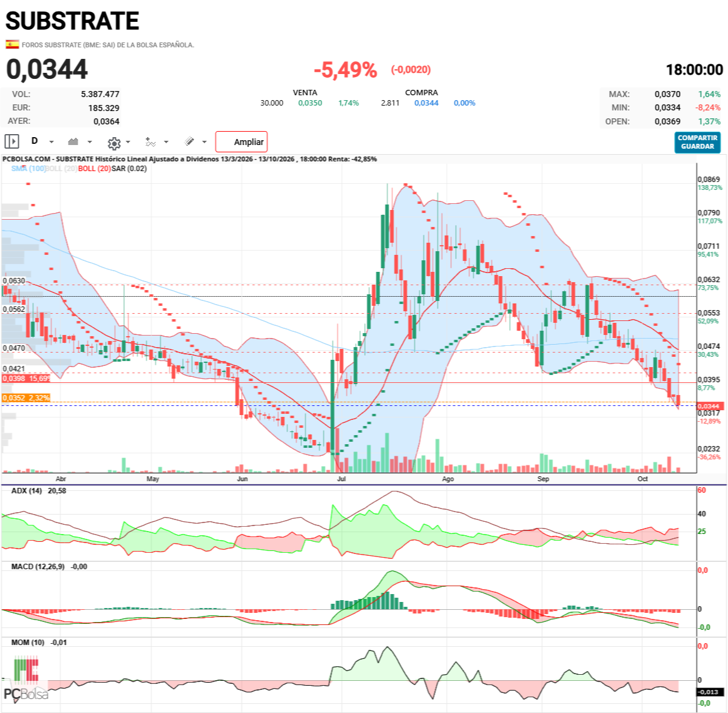Click the COMPARTIR GUARDAR button
Viewport: 728px width, 713px height.
click(697, 142)
